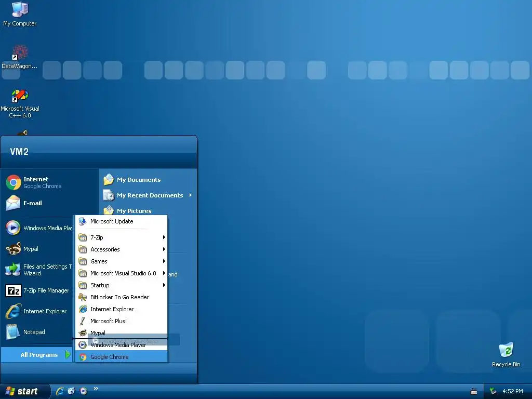Select the DataWagon desktop shortcut
This screenshot has width=532, height=399.
(x=20, y=57)
